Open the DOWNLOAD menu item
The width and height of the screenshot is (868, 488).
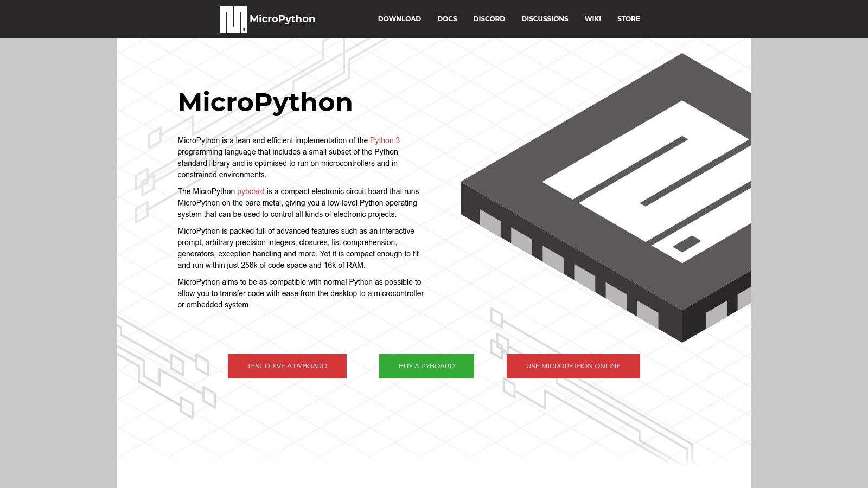click(399, 19)
